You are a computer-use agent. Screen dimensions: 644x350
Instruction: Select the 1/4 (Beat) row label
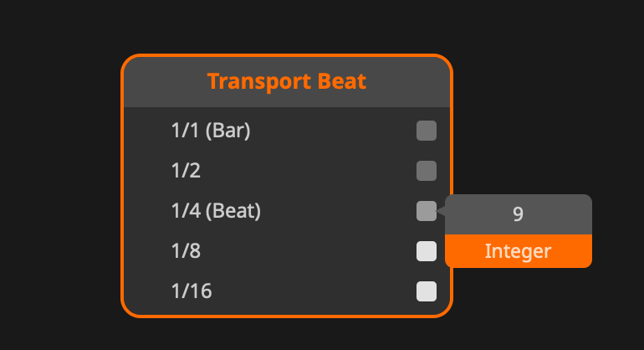tap(216, 211)
